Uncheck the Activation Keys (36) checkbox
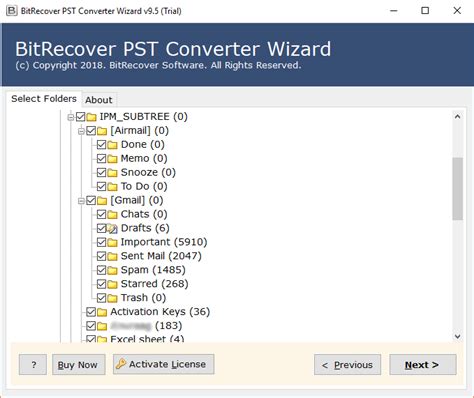Screen dimensions: 474x398 point(91,312)
